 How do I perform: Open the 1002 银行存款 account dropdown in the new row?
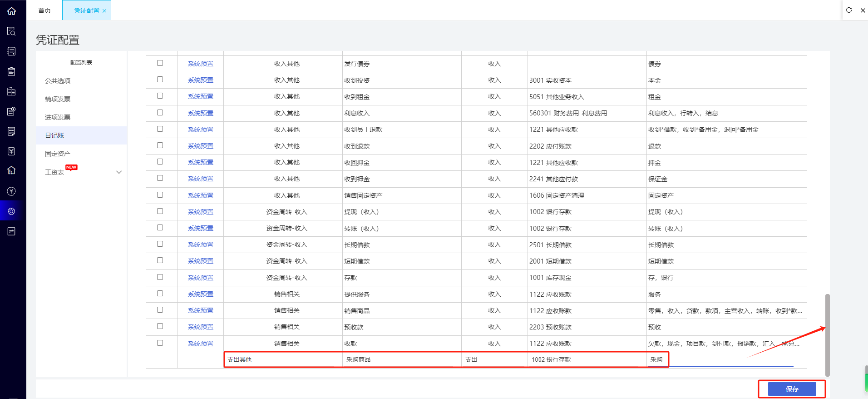coord(587,359)
